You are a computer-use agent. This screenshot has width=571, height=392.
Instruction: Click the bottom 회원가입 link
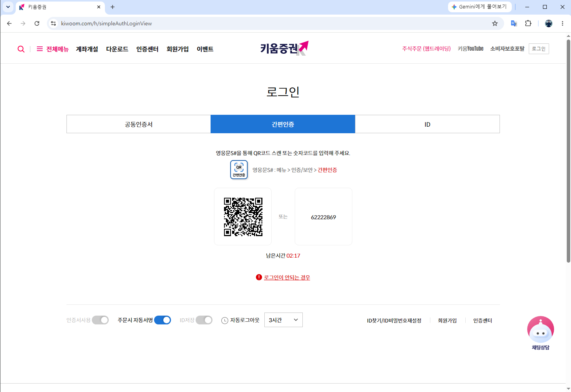[447, 321]
